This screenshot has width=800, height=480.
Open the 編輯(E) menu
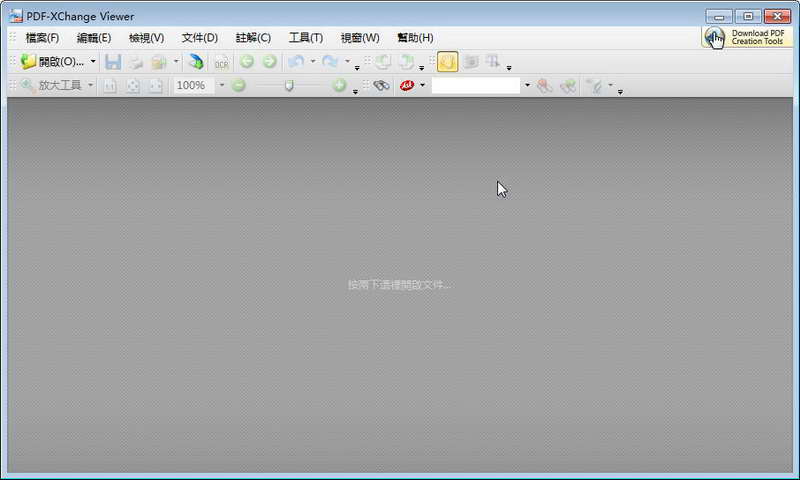(x=94, y=38)
